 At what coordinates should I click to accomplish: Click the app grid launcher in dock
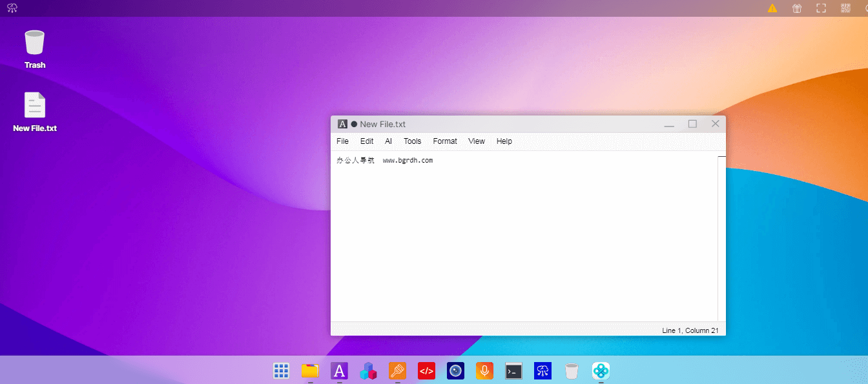click(x=281, y=370)
